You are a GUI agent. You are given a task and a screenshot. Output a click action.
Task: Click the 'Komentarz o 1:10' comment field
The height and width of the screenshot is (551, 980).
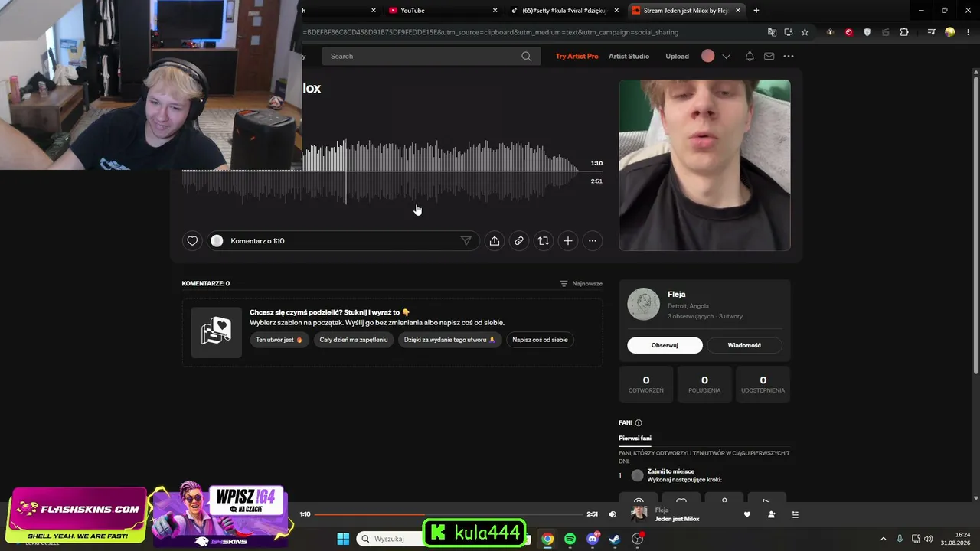point(343,241)
